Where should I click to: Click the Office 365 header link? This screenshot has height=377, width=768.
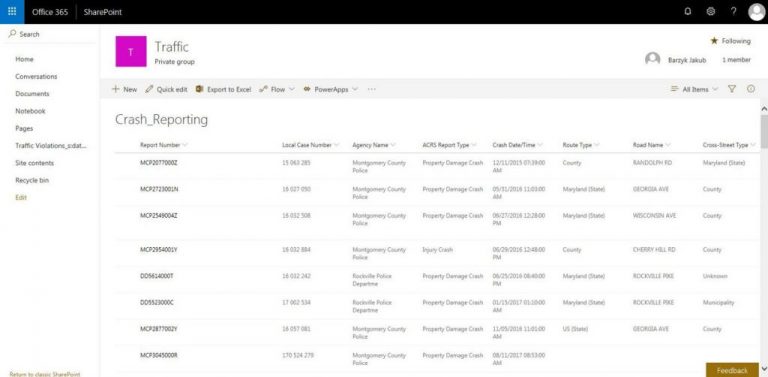pos(50,12)
